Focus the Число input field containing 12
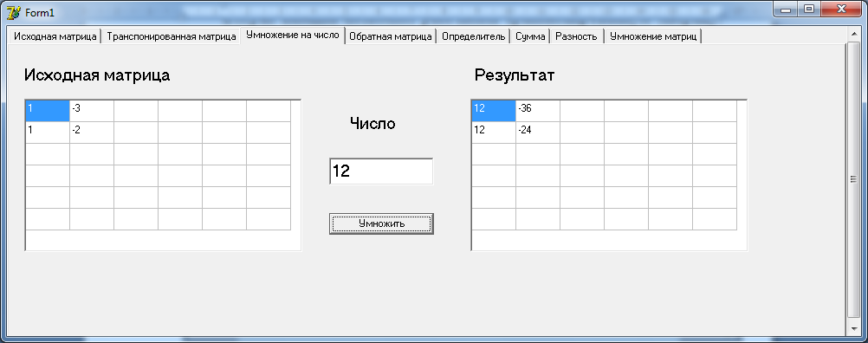868x343 pixels. click(x=381, y=171)
